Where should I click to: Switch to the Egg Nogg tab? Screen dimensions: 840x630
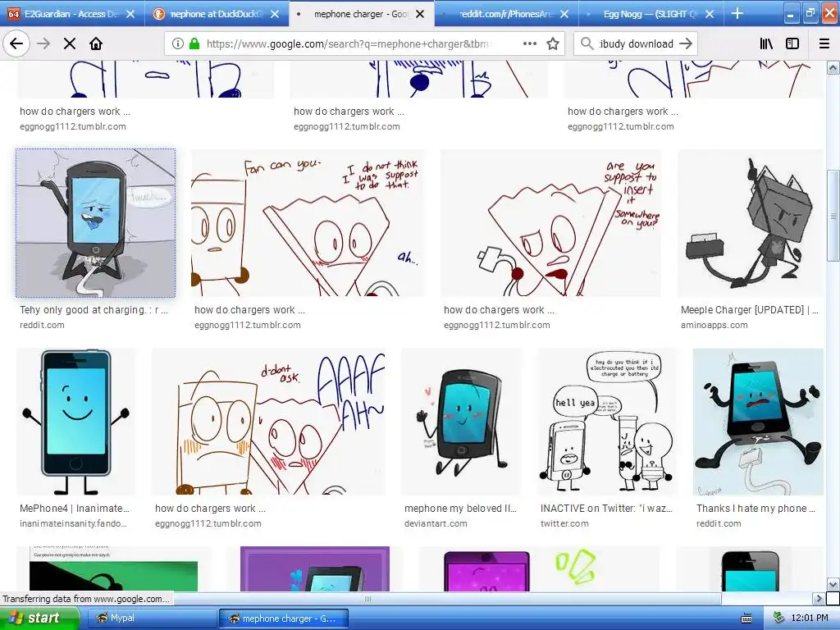651,14
